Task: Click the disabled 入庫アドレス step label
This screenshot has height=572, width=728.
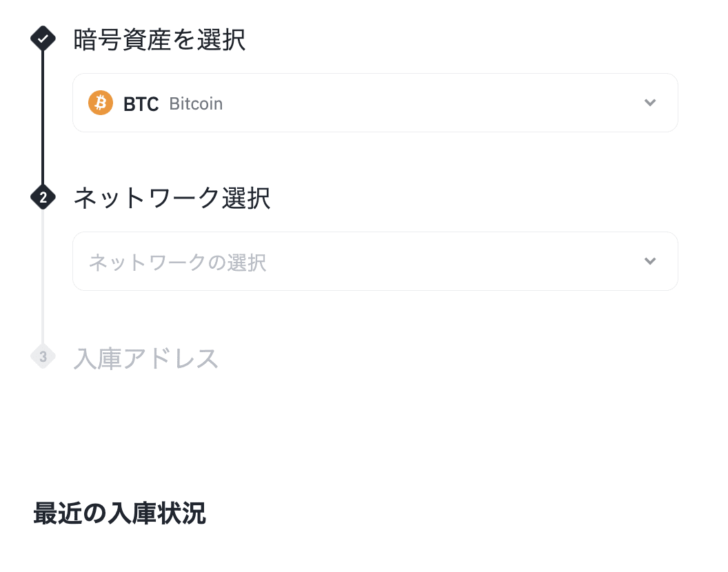Action: point(146,358)
